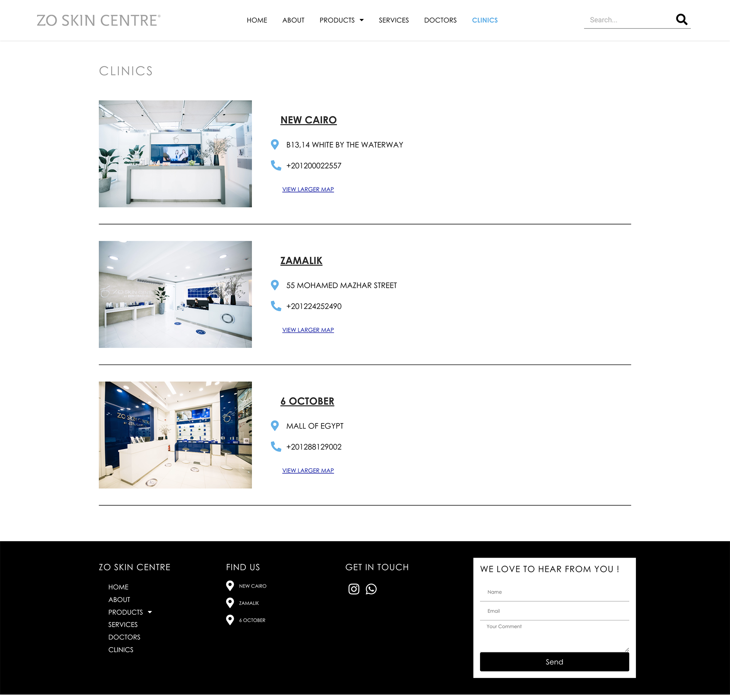
Task: Click footer Zamalik map pin icon
Action: (x=230, y=603)
